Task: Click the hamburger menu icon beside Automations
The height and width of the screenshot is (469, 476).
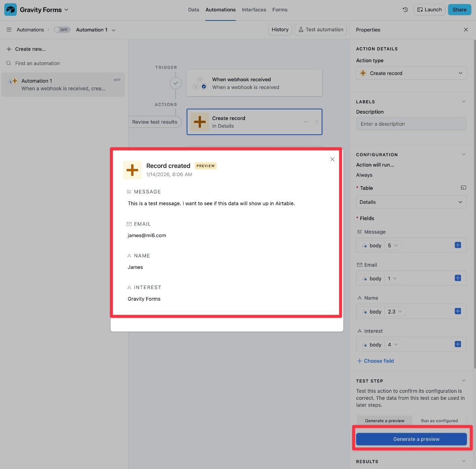Action: pos(9,30)
